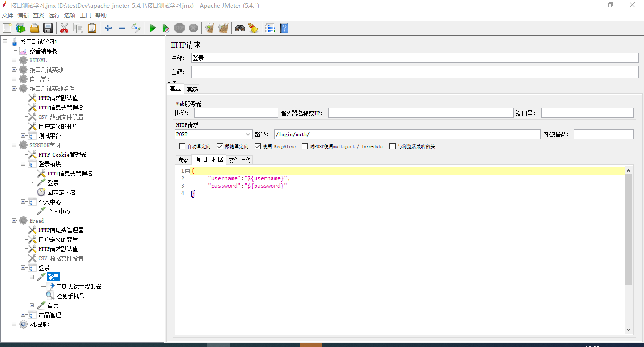Expand the 接口测试实战 thread group
Viewport: 644px width, 347px height.
[14, 70]
